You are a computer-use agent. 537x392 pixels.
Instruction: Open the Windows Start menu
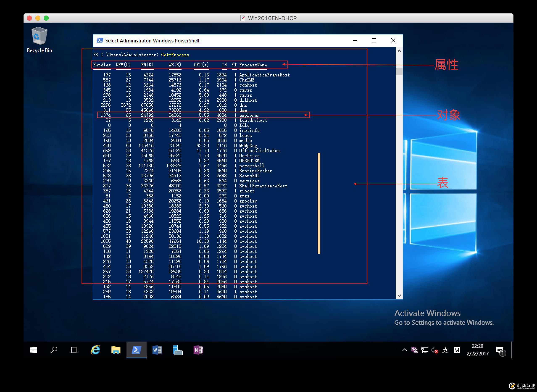[33, 350]
